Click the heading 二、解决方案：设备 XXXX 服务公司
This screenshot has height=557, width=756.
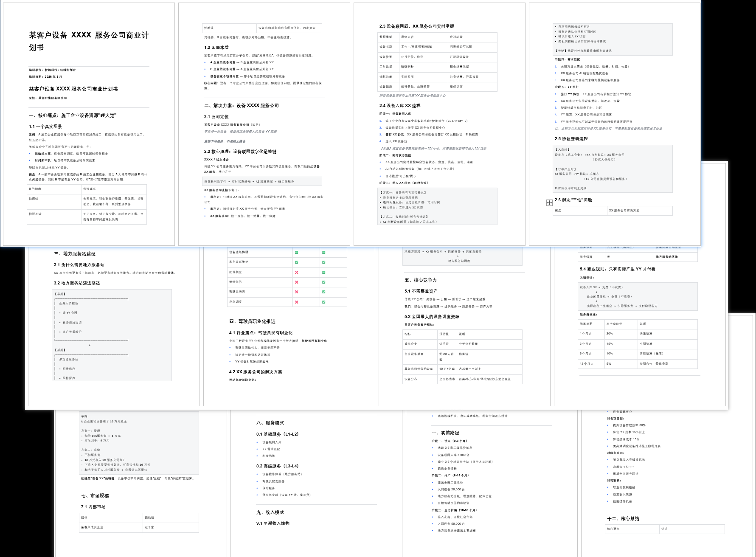point(241,105)
